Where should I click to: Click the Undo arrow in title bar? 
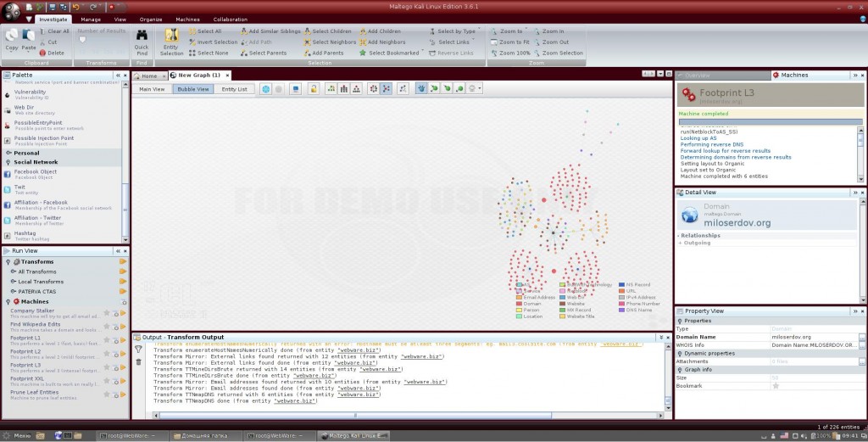(x=75, y=7)
